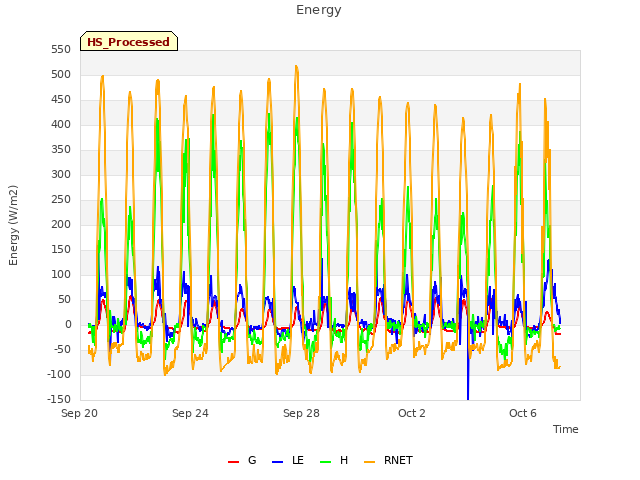Screen dimensions: 640x480
Task: Click the Energy chart title
Action: [319, 10]
